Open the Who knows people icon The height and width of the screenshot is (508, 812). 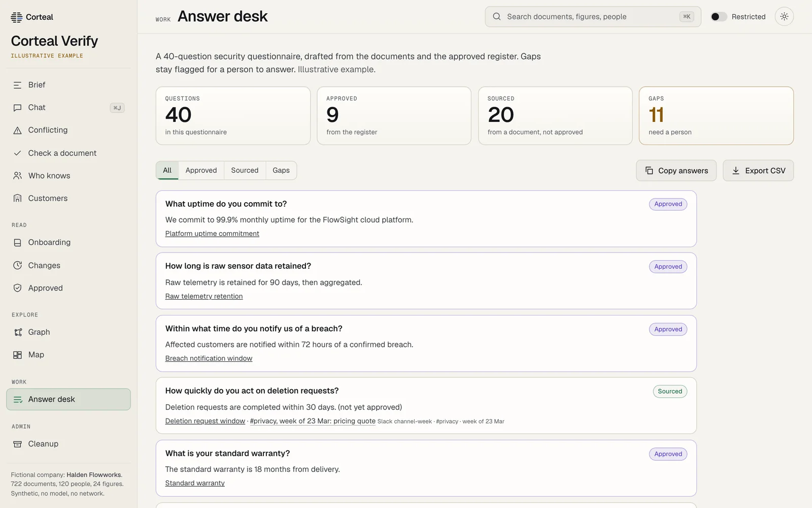click(17, 176)
